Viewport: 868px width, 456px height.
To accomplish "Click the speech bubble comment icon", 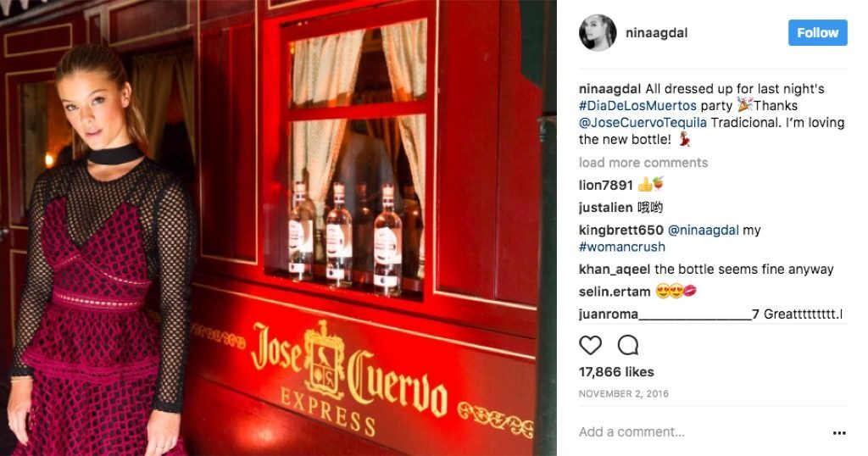I will coord(628,345).
